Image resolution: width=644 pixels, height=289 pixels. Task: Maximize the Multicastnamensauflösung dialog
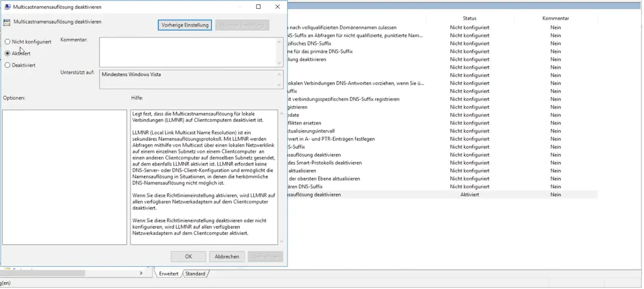259,6
